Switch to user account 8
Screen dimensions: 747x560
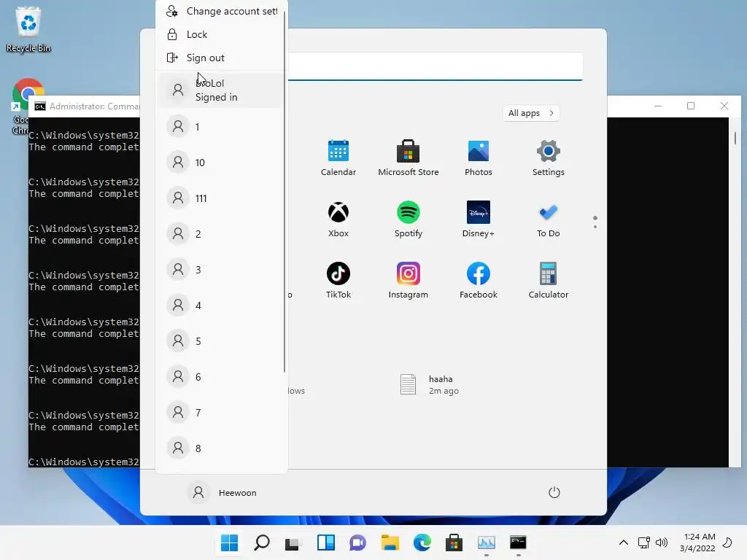point(221,448)
